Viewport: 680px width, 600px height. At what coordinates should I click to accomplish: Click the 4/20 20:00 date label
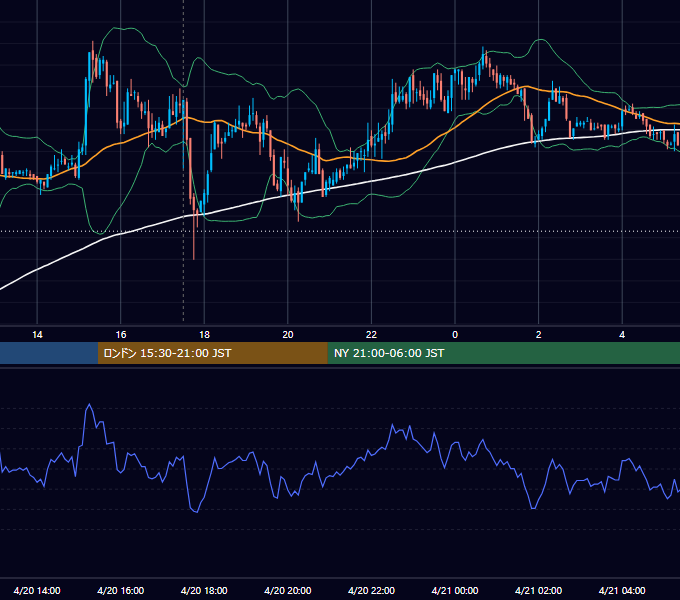tap(288, 590)
